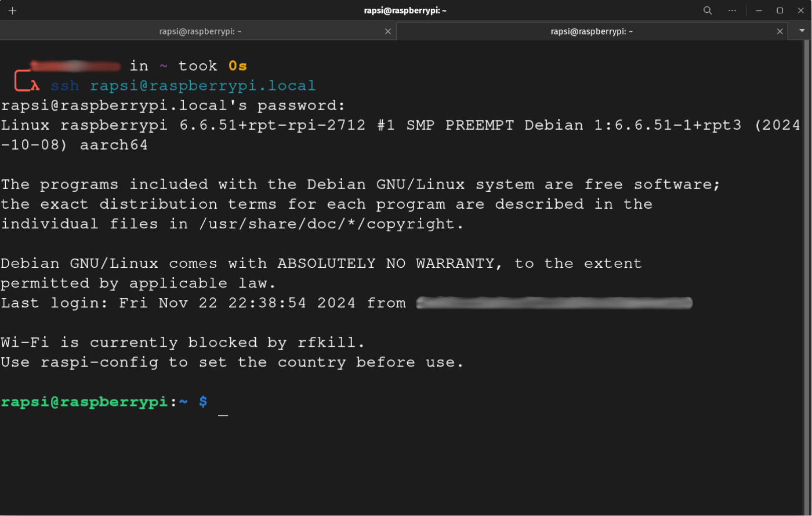Open a new terminal tab with plus icon

tap(13, 10)
